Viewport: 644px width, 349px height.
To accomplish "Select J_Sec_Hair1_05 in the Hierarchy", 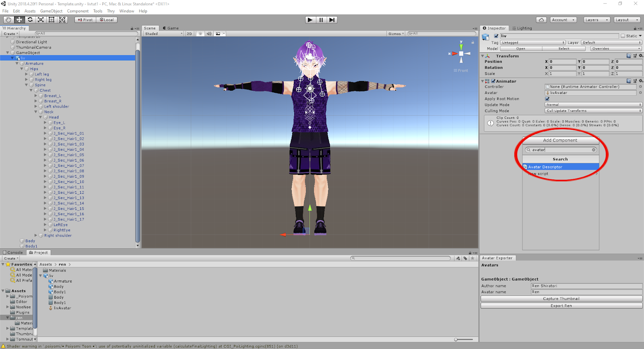I will (x=69, y=155).
